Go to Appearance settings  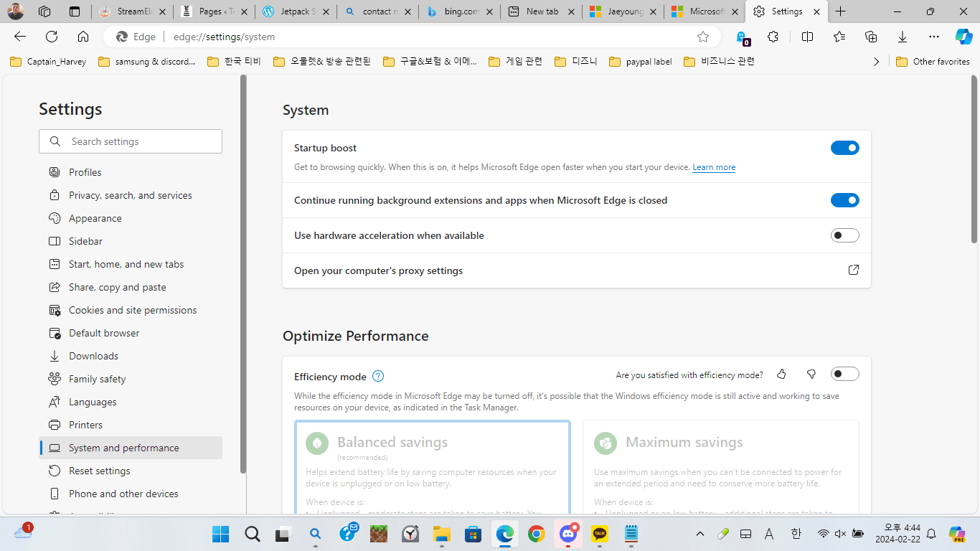pyautogui.click(x=131, y=218)
